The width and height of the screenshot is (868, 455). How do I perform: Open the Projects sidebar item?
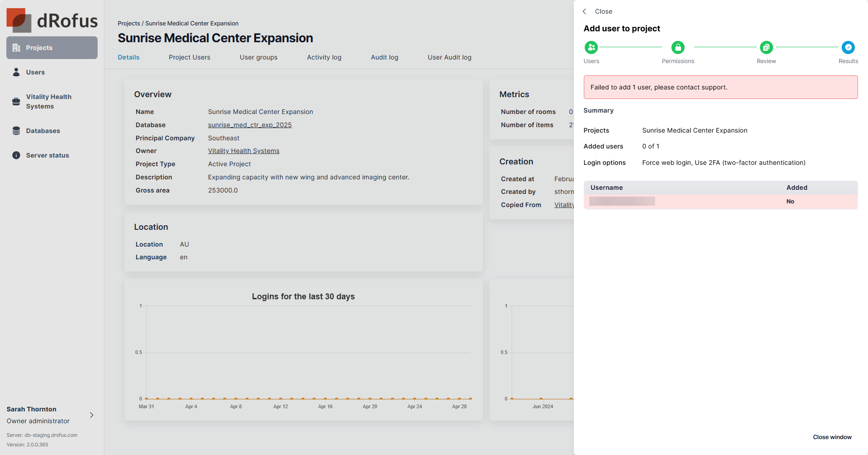[52, 48]
